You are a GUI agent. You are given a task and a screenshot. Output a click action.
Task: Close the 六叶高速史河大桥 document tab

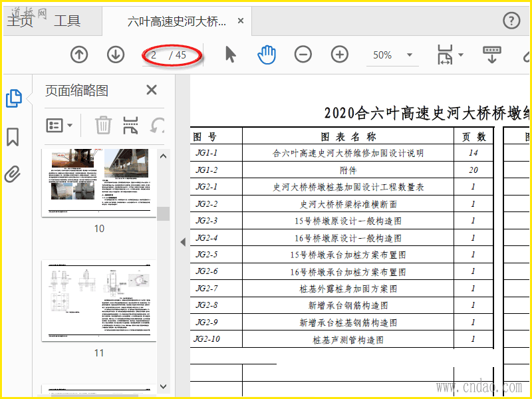pyautogui.click(x=241, y=21)
